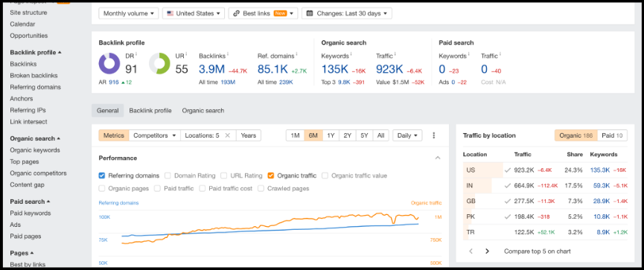
Task: Click the 135.3K US keywords value
Action: 600,170
